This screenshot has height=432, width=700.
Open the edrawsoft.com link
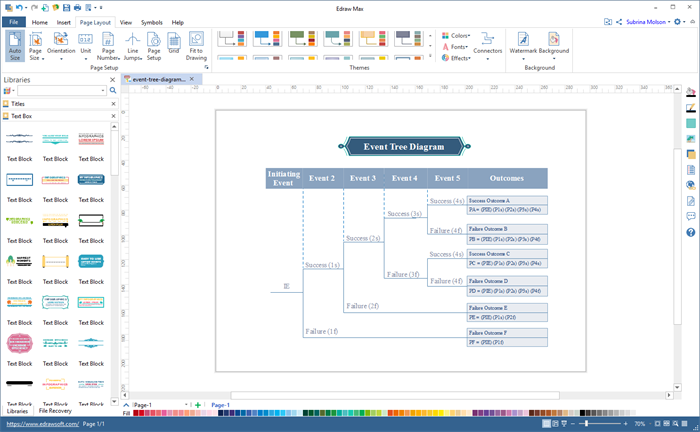tap(42, 424)
